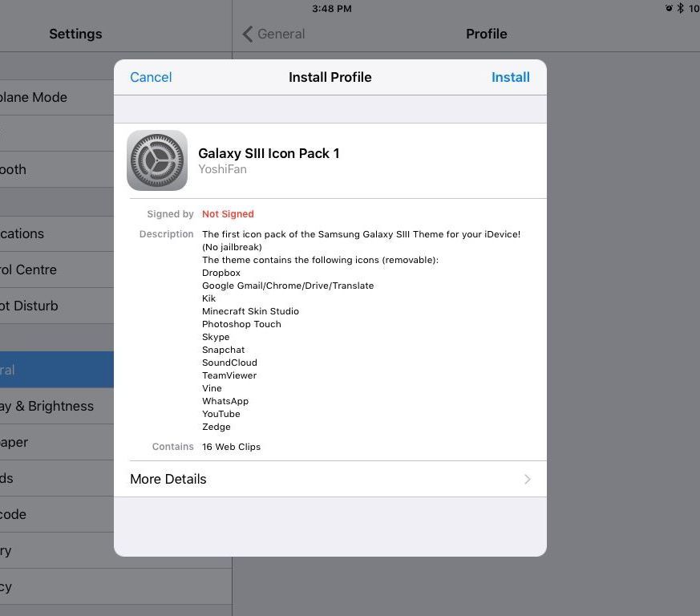Click 'Vine' in the description list
The image size is (700, 616).
(x=212, y=388)
